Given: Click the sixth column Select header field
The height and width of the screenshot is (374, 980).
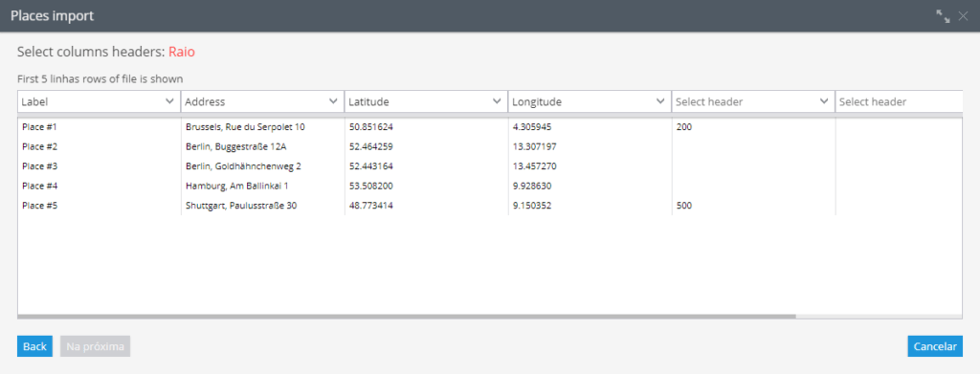Looking at the screenshot, I should coord(900,101).
